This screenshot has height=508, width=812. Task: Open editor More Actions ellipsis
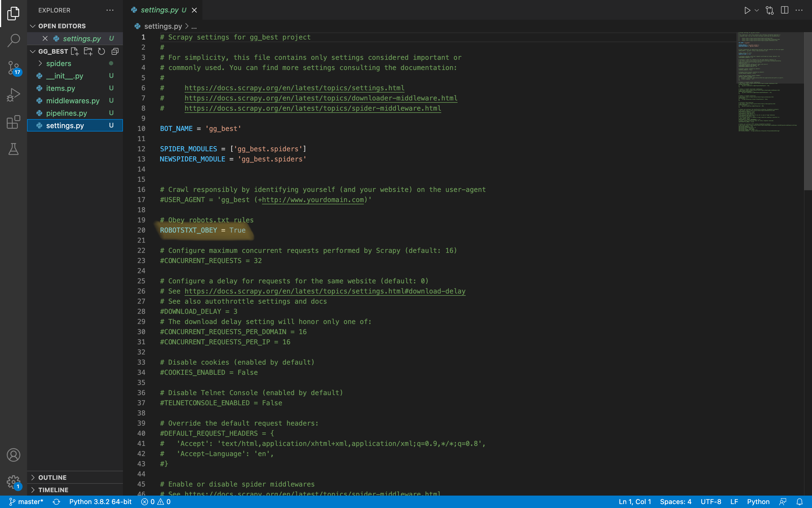tap(799, 10)
